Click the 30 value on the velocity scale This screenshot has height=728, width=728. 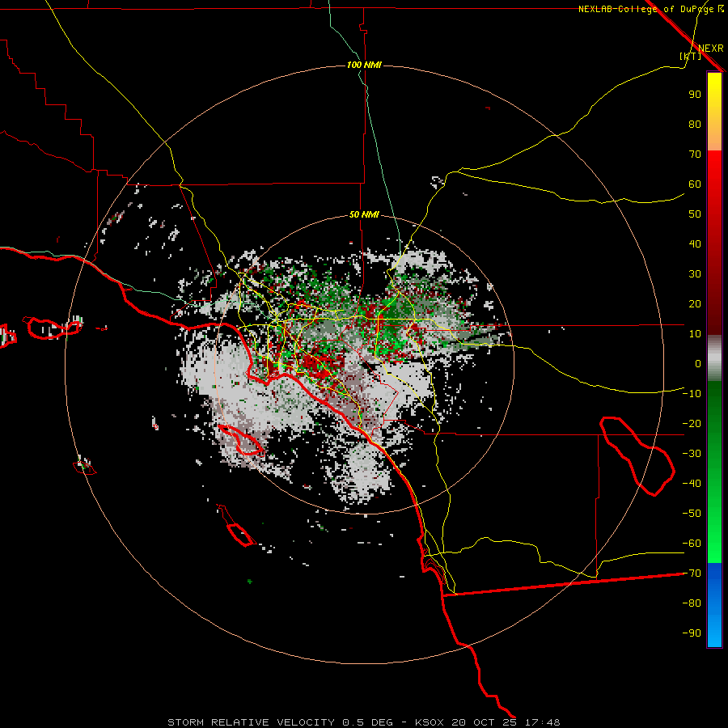(x=695, y=274)
